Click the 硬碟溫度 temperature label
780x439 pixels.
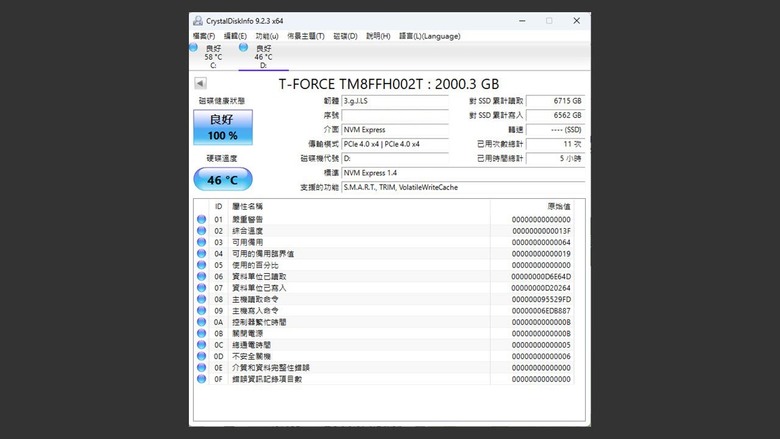222,159
